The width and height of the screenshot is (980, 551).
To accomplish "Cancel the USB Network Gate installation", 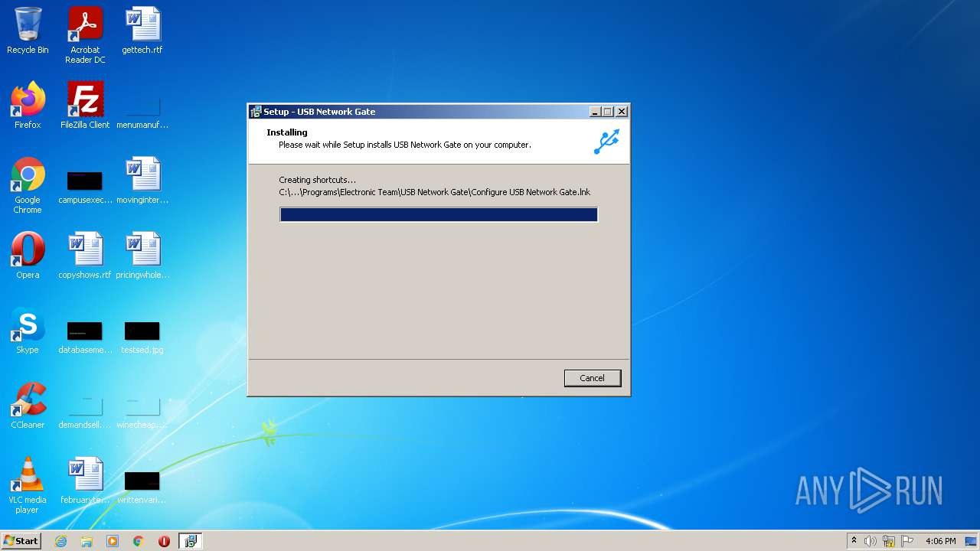I will pos(593,378).
